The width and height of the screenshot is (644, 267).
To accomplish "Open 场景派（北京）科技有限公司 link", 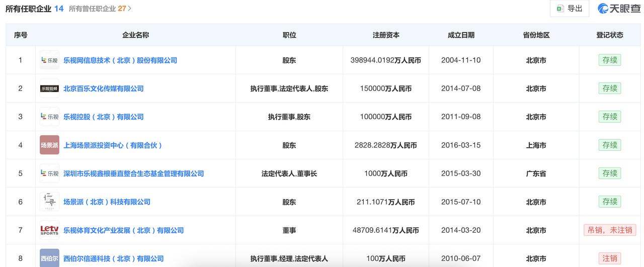I will coord(107,202).
